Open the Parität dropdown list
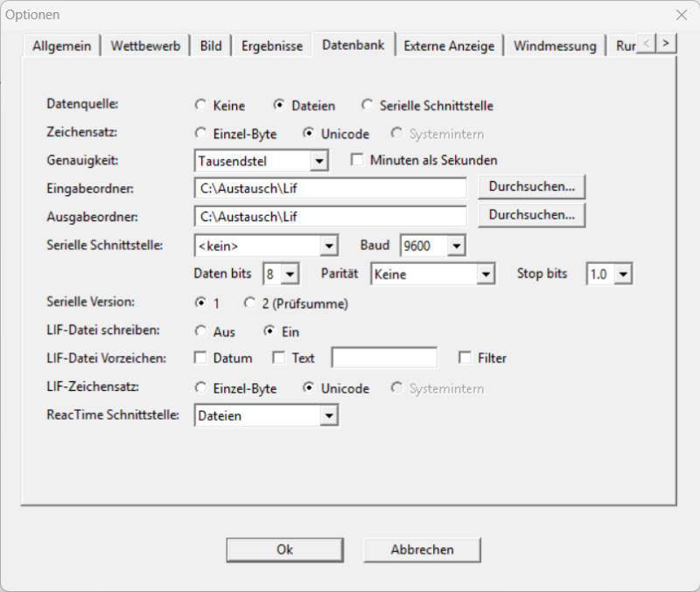The width and height of the screenshot is (700, 592). [486, 275]
